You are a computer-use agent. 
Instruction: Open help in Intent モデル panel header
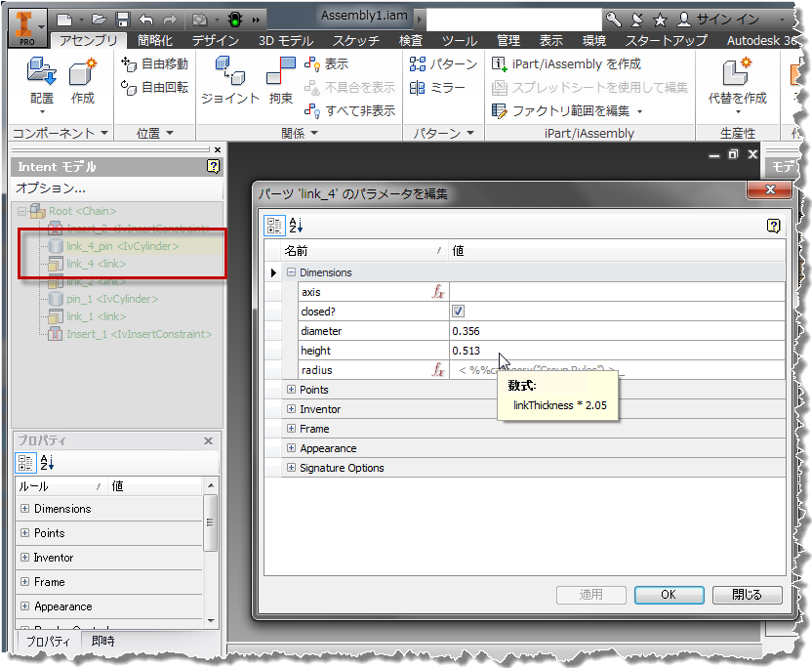(213, 166)
